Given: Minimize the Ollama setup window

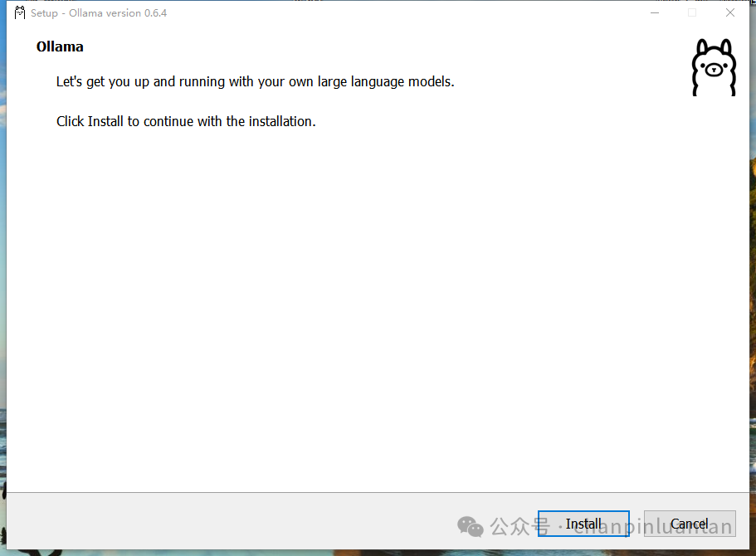Looking at the screenshot, I should (x=654, y=13).
